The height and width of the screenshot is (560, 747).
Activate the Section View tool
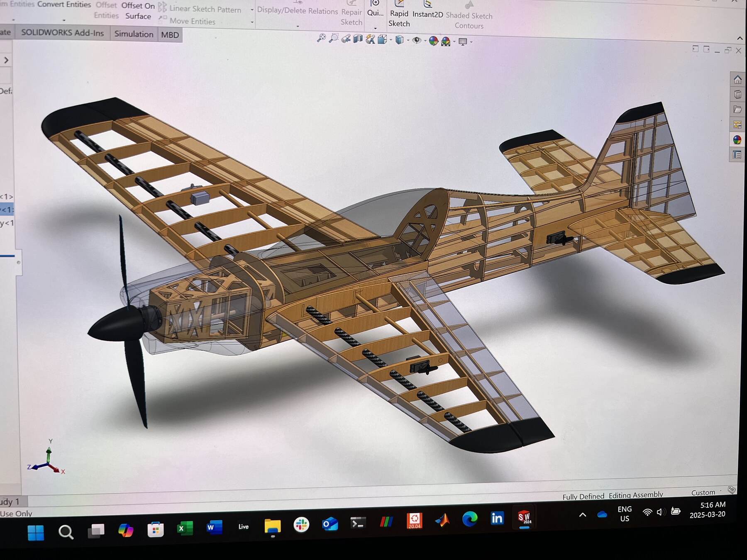[358, 39]
